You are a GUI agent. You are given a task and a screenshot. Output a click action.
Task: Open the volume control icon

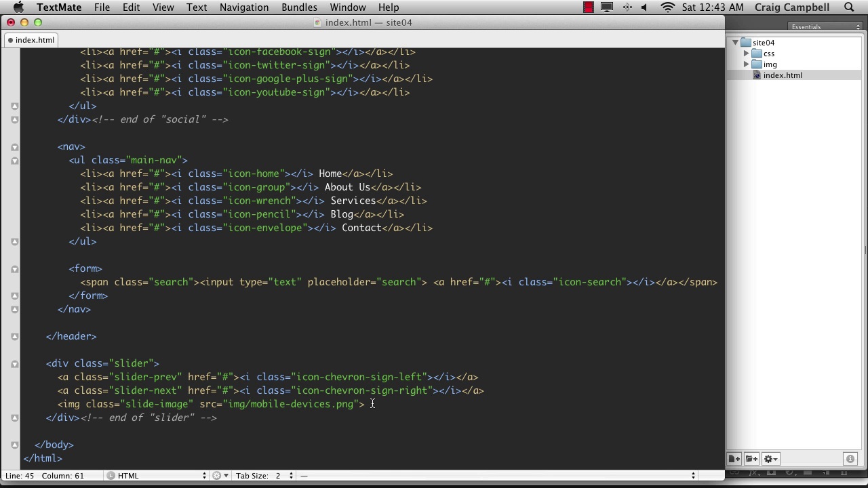(644, 7)
